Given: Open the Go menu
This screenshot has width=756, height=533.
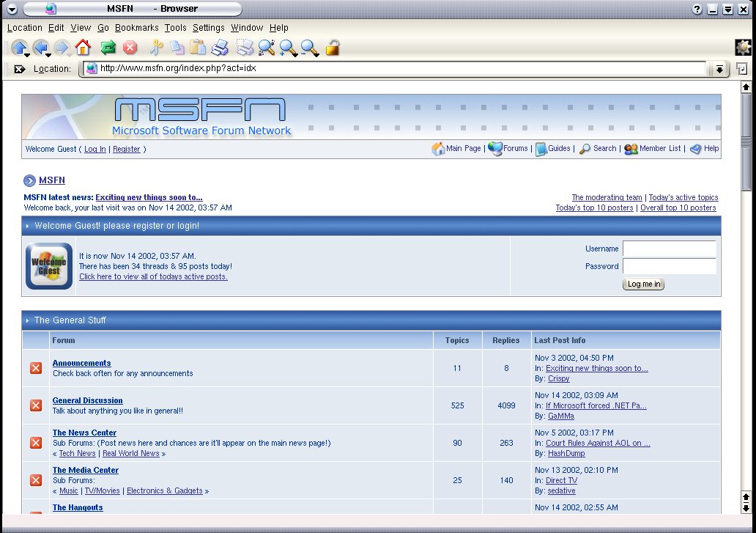Looking at the screenshot, I should point(103,28).
